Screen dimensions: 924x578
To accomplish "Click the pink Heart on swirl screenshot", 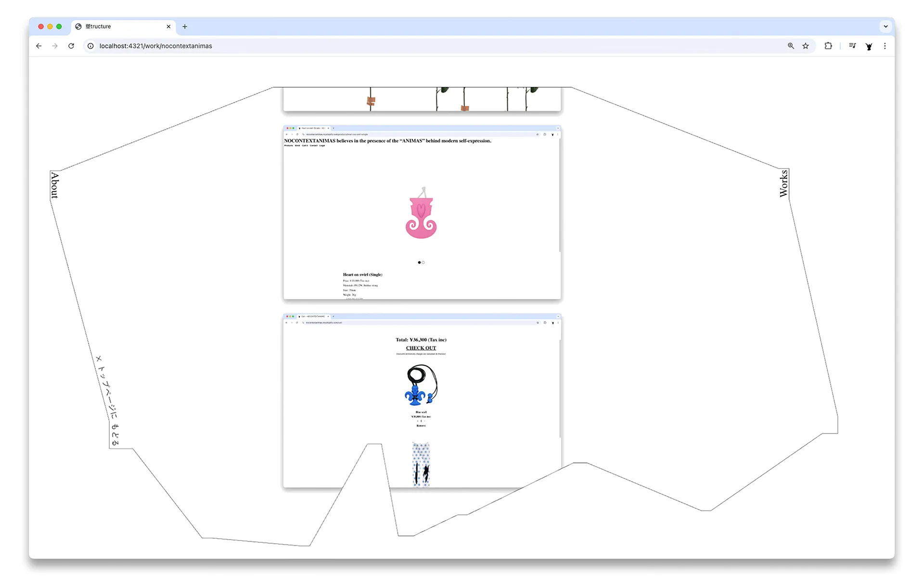I will [422, 213].
